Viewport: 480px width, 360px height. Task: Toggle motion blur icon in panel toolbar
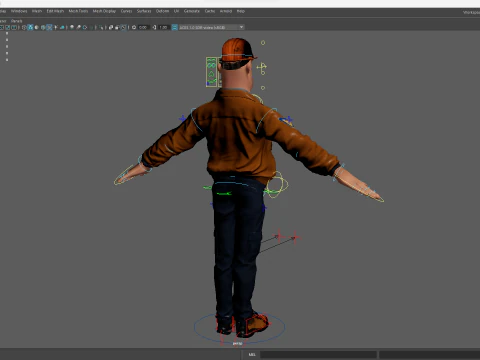[78, 27]
